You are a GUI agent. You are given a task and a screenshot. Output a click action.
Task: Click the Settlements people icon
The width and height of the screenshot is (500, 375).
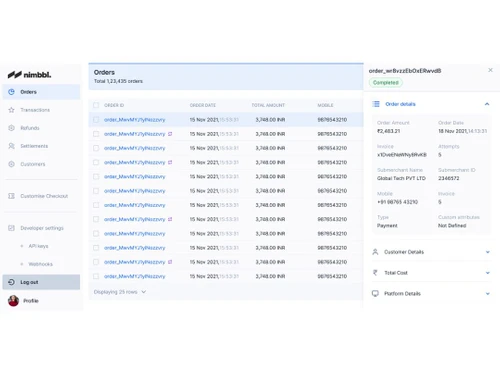[x=11, y=146]
